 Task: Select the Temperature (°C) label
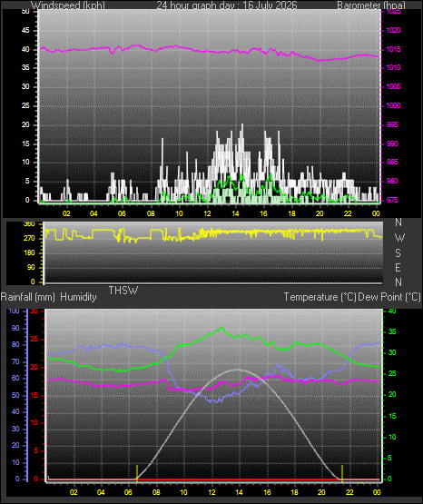point(320,297)
